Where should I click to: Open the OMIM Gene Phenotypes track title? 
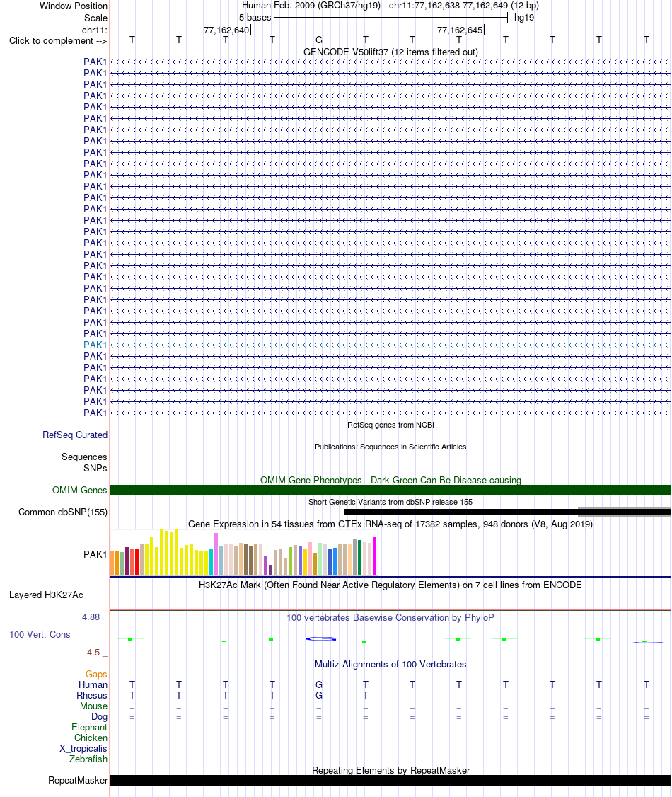click(390, 481)
